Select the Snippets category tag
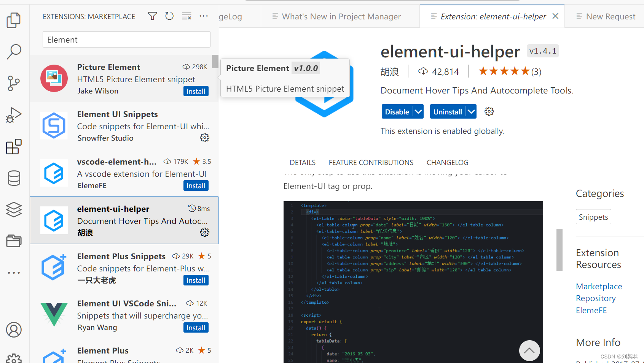Viewport: 644px width, 363px height. tap(593, 217)
